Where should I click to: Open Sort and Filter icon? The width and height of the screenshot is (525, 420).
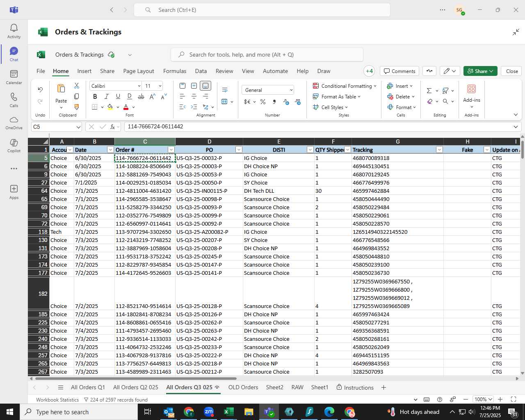pyautogui.click(x=445, y=91)
